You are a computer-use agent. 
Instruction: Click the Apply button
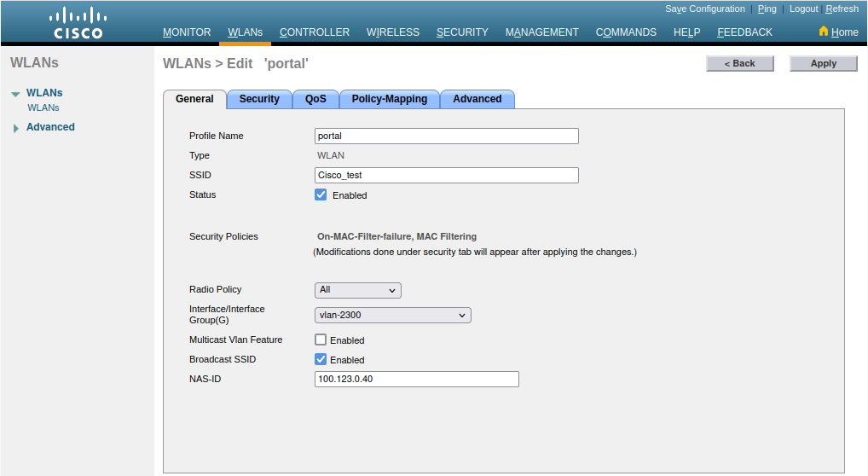coord(823,63)
